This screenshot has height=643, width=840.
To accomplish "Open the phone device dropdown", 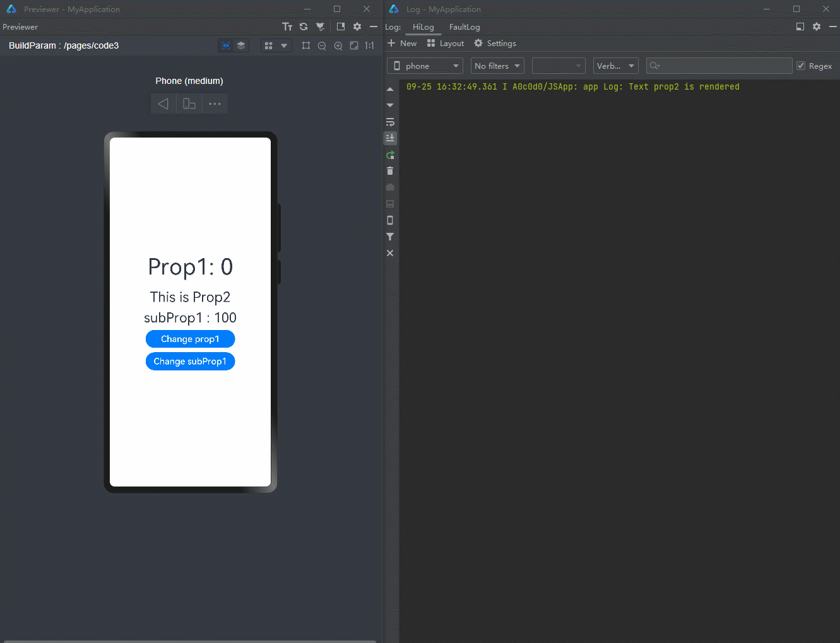I will point(425,66).
